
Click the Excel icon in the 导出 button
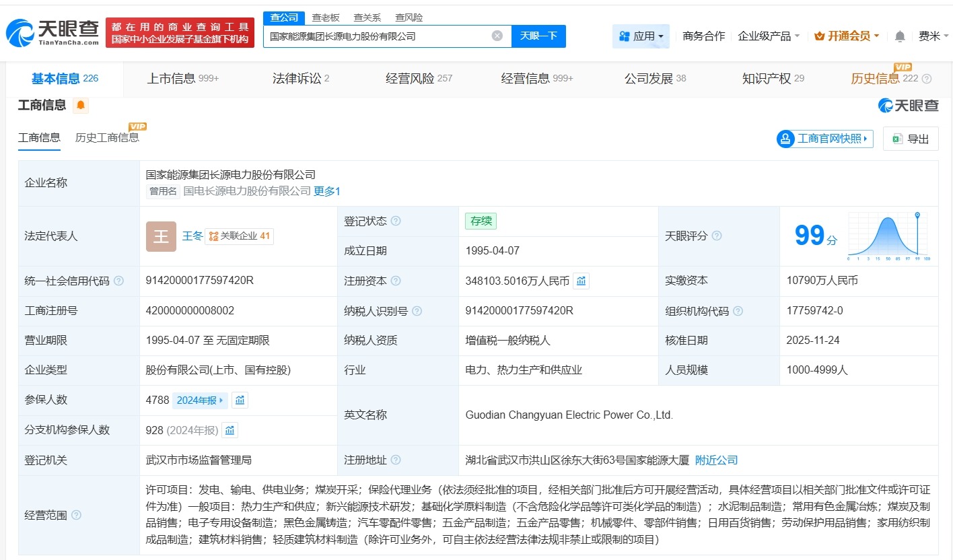click(x=896, y=138)
